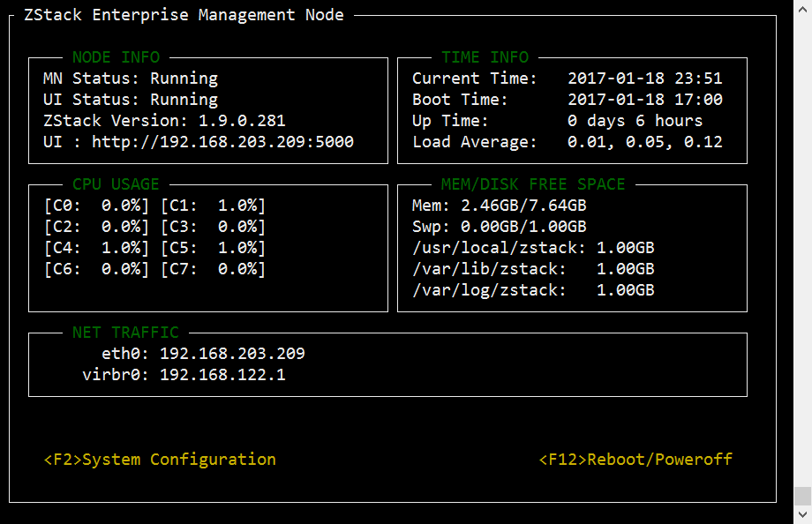This screenshot has width=812, height=524.
Task: Click the vertical scrollbar thumb
Action: pos(802,496)
